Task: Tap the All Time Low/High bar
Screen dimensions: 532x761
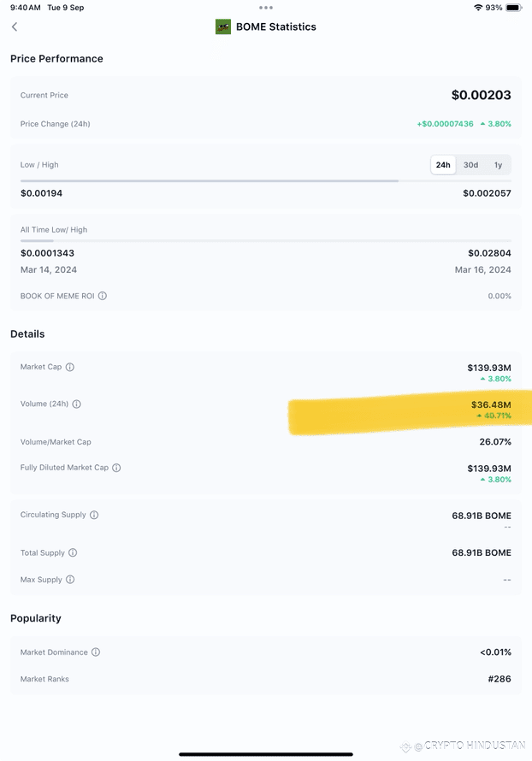Action: (x=265, y=240)
